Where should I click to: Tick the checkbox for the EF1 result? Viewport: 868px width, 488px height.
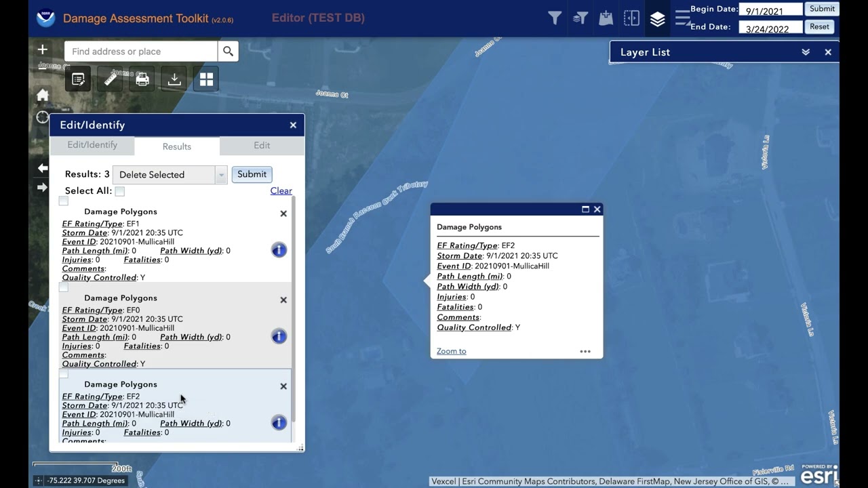(x=64, y=201)
